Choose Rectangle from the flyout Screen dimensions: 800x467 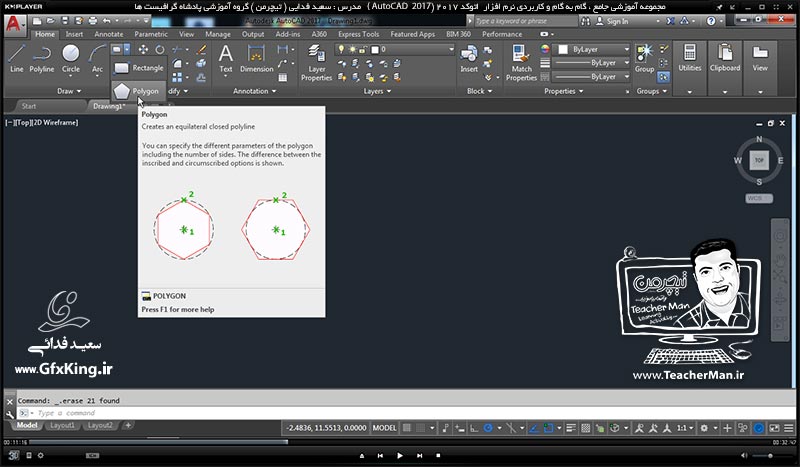138,68
